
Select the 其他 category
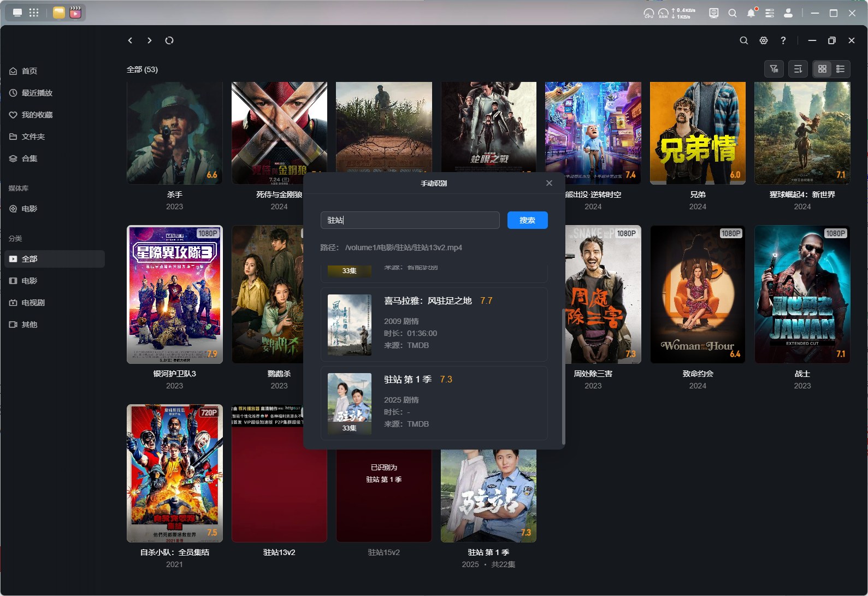pyautogui.click(x=55, y=324)
